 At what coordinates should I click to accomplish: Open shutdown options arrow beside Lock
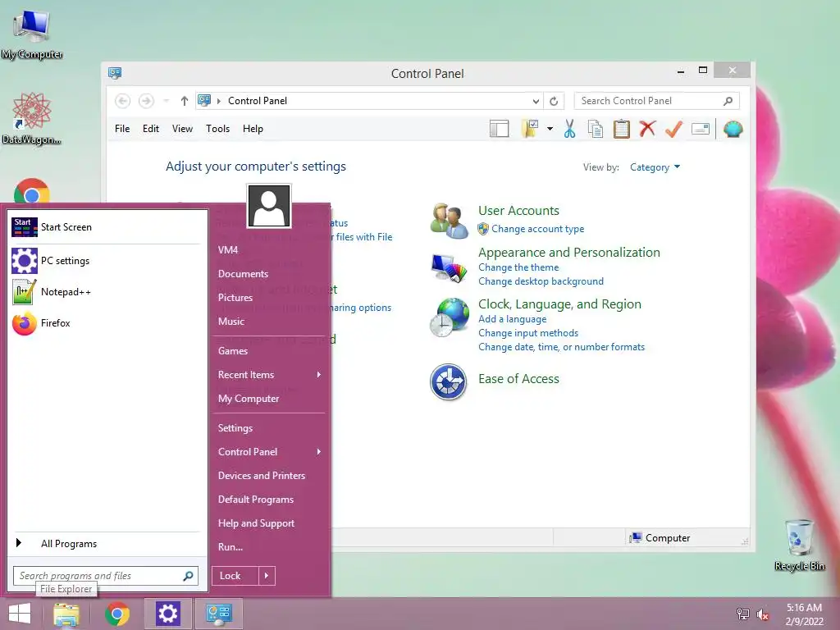267,576
